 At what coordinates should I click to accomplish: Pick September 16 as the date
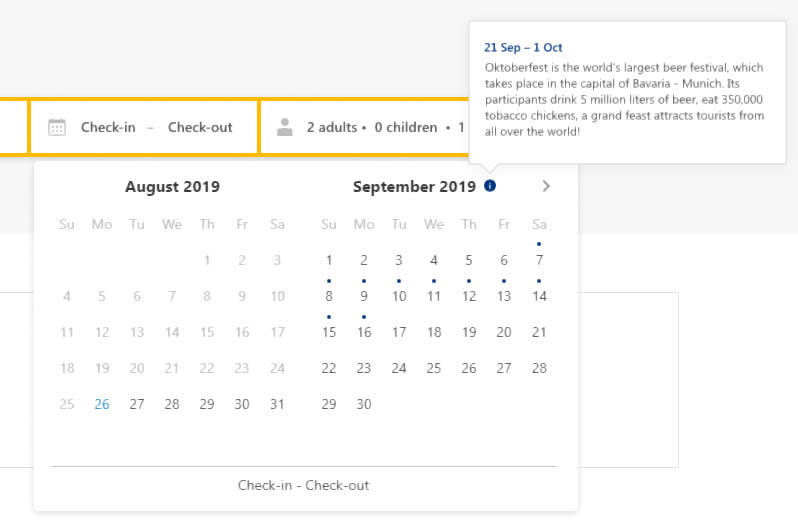[x=364, y=332]
